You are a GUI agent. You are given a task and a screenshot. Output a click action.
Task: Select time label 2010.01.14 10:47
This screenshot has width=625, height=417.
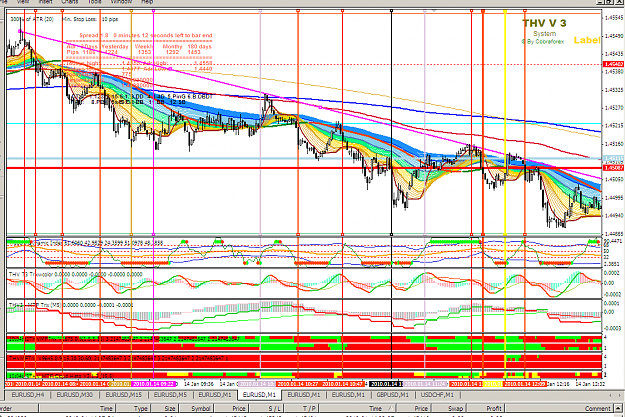click(342, 384)
